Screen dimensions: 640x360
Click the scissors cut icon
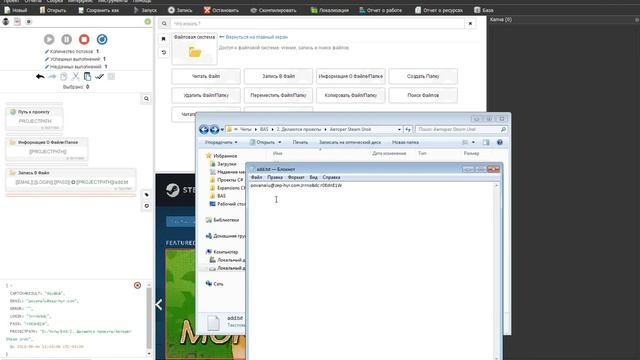76,76
